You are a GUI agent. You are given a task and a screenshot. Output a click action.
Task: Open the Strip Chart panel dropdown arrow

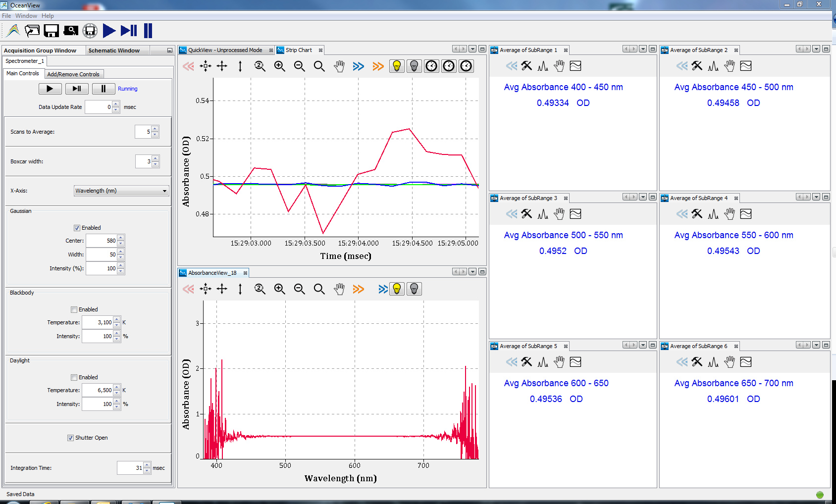pos(472,49)
